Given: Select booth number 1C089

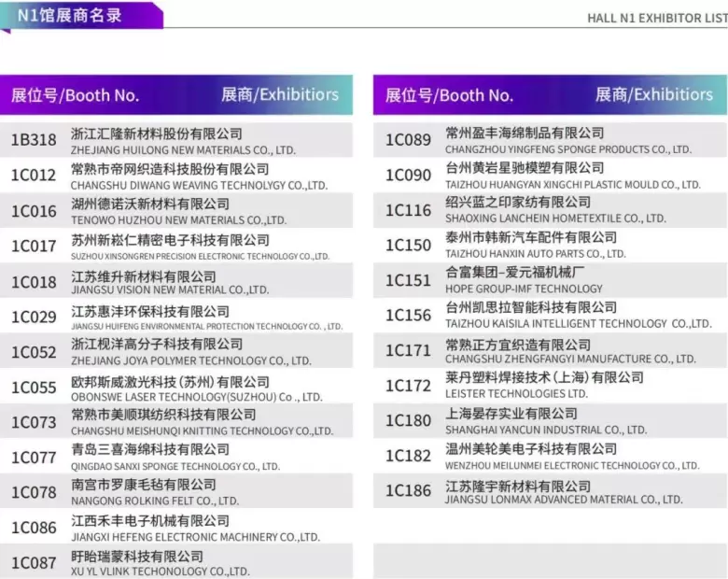Looking at the screenshot, I should [x=409, y=140].
